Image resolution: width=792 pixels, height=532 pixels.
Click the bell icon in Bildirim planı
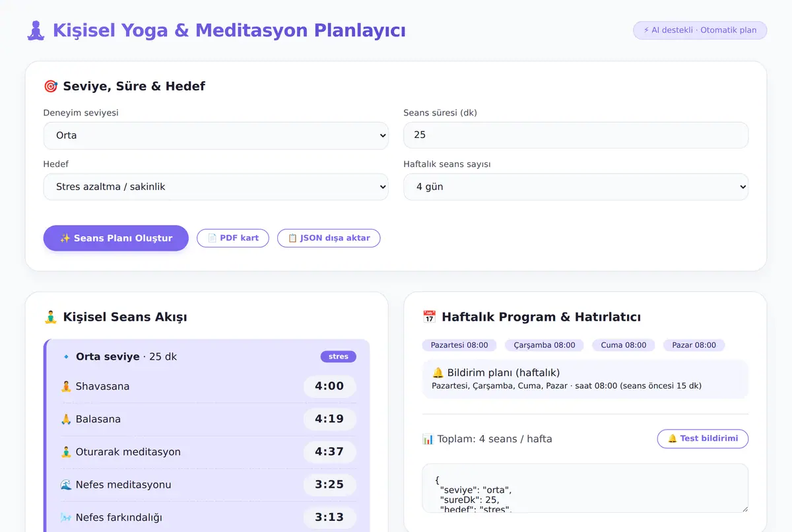tap(438, 373)
